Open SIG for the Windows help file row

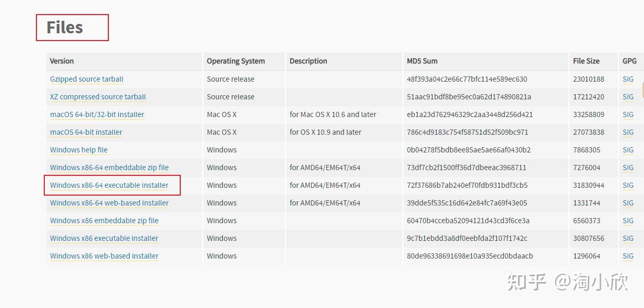pos(627,150)
